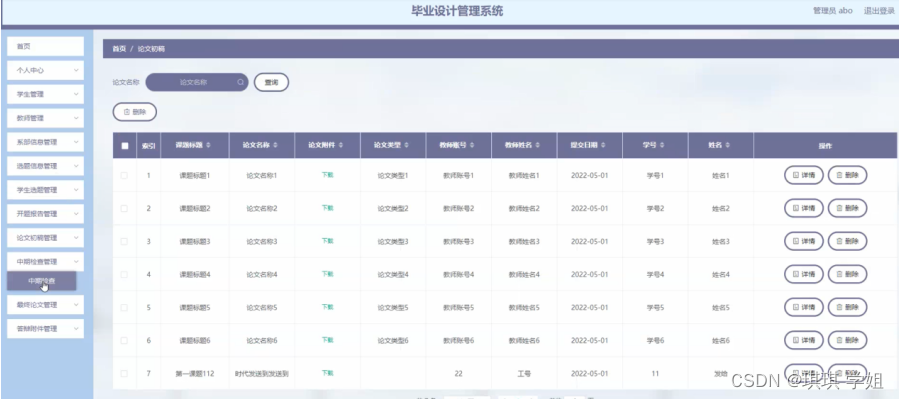Open 详情 for row 课题标题4
Viewport: 899px width, 399px height.
click(804, 275)
